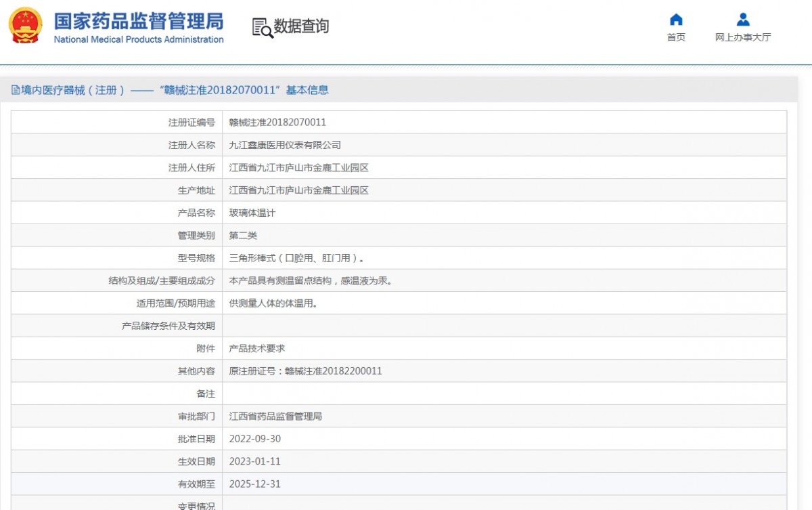Click the 批准日期 label
The height and width of the screenshot is (510, 812).
pyautogui.click(x=196, y=439)
